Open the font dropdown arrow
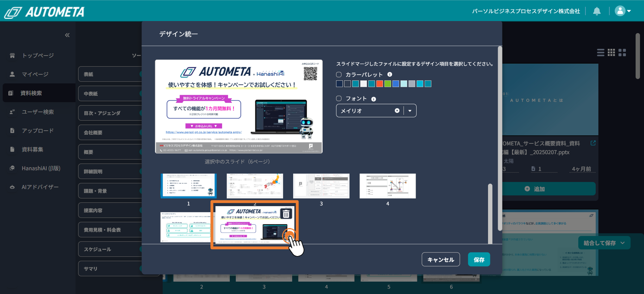 click(x=410, y=110)
